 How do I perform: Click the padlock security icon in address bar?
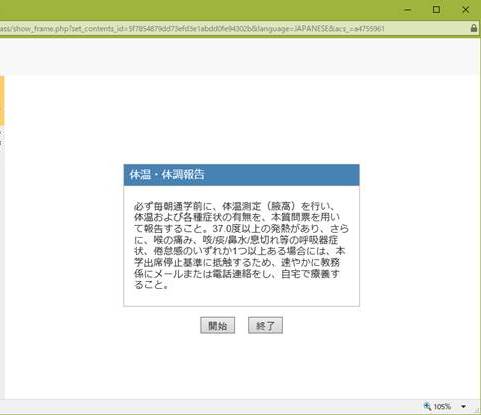474,28
